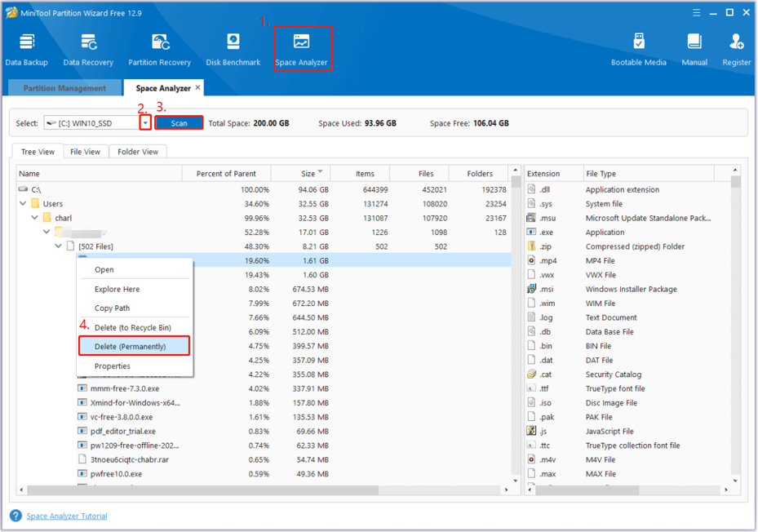The image size is (758, 532).
Task: Open the Data Backup tool
Action: click(27, 49)
